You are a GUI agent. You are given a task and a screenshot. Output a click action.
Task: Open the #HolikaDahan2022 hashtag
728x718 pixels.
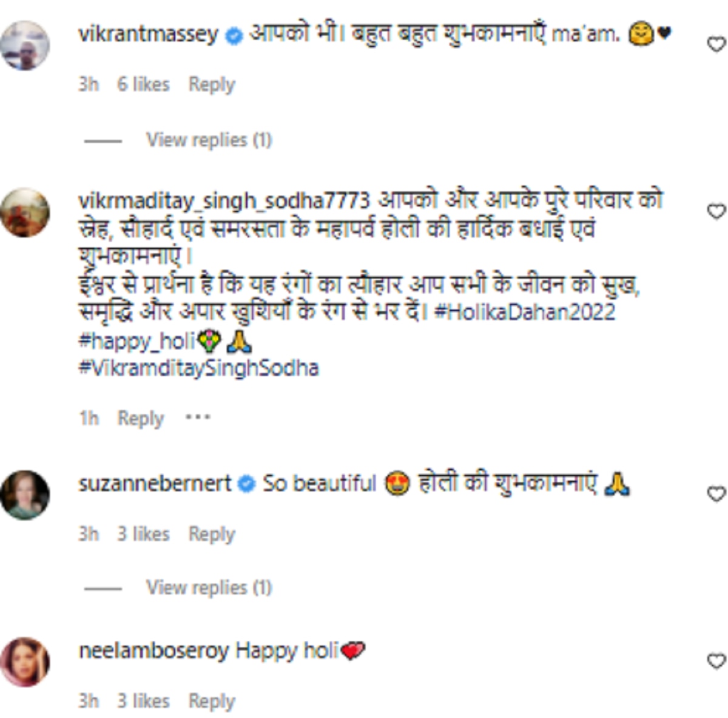click(525, 312)
